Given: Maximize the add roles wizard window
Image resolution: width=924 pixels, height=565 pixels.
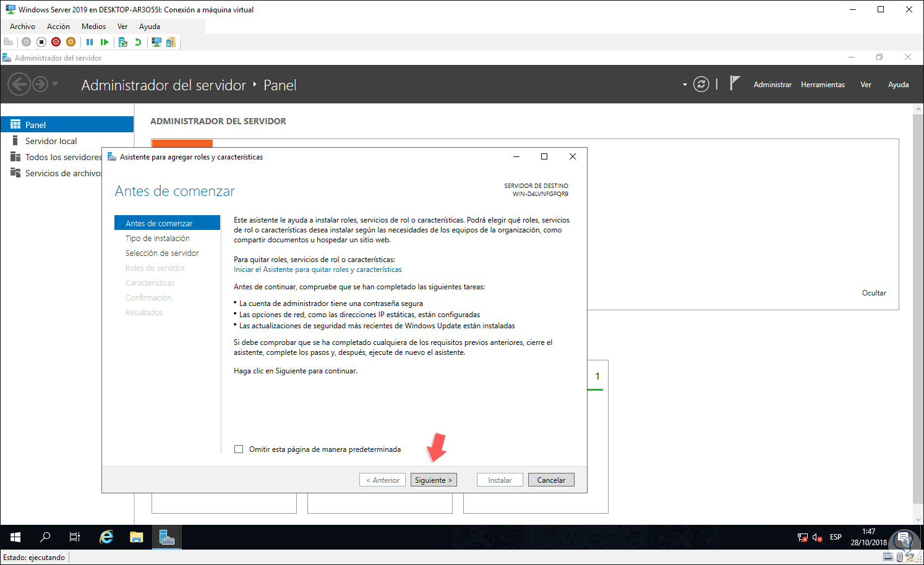Looking at the screenshot, I should coord(544,156).
